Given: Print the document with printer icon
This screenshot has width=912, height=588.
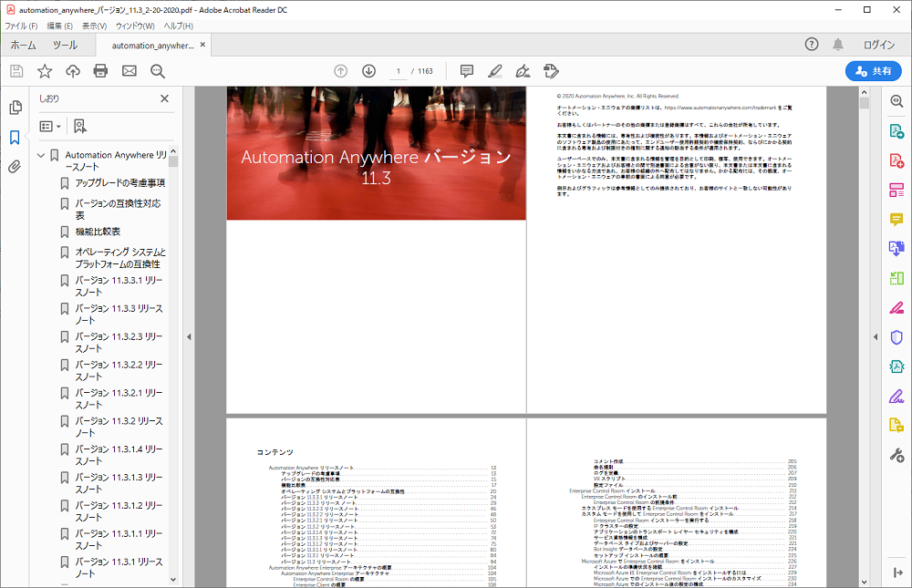Looking at the screenshot, I should pos(100,71).
